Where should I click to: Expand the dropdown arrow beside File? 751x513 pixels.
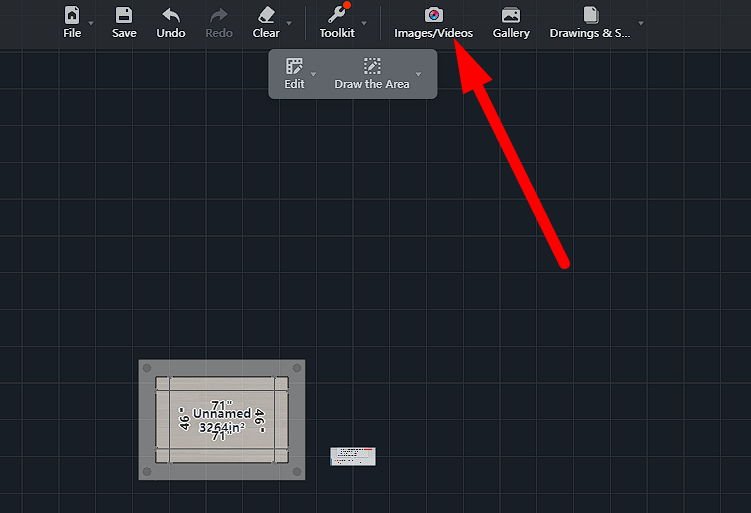pos(91,23)
